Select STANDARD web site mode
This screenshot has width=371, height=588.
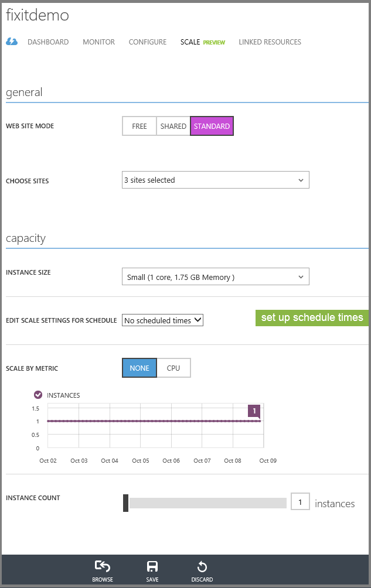212,126
